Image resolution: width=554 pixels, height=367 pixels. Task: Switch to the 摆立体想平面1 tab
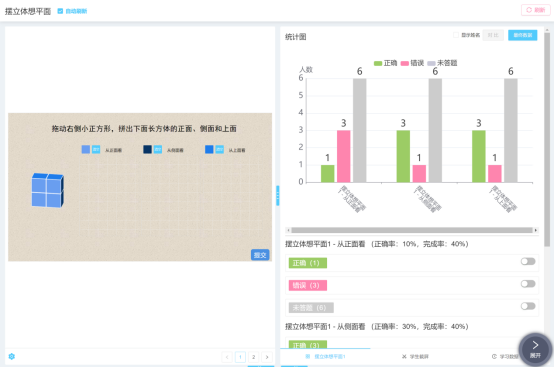tap(325, 356)
